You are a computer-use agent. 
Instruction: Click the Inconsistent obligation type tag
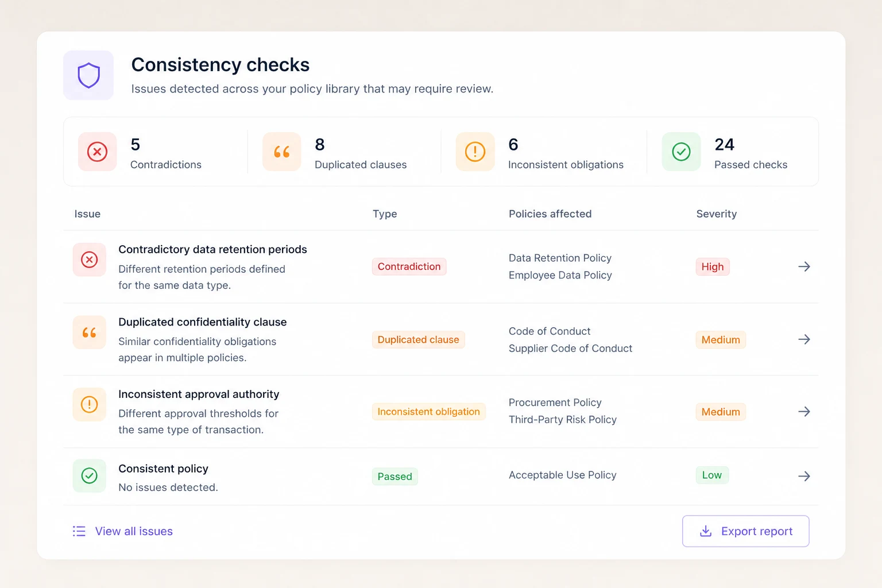coord(429,412)
